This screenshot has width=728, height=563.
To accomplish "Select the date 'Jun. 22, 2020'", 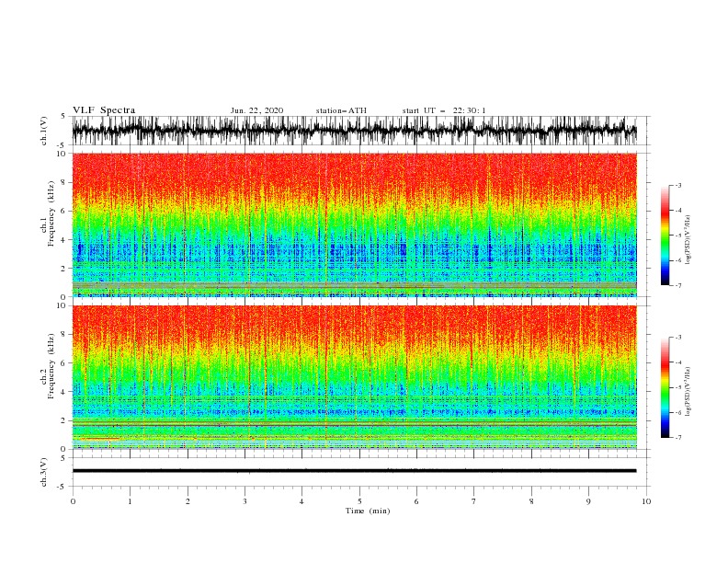I will [256, 110].
